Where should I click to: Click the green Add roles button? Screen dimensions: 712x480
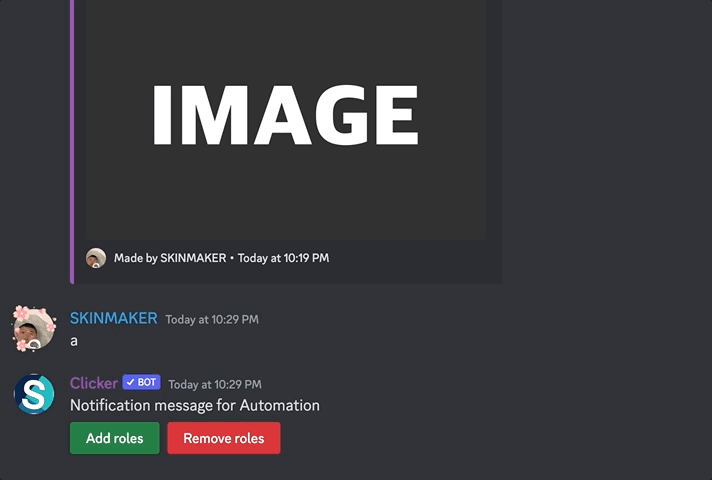[x=114, y=438]
